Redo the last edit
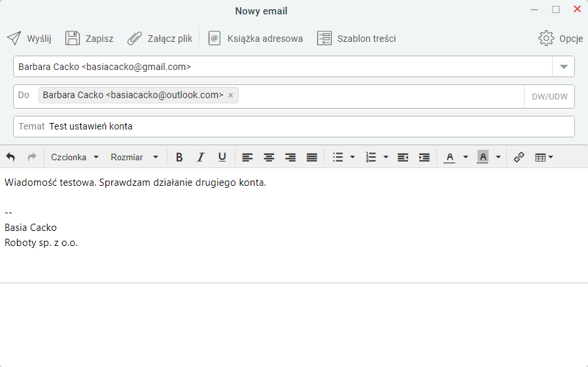Viewport: 588px width, 367px height. [32, 157]
